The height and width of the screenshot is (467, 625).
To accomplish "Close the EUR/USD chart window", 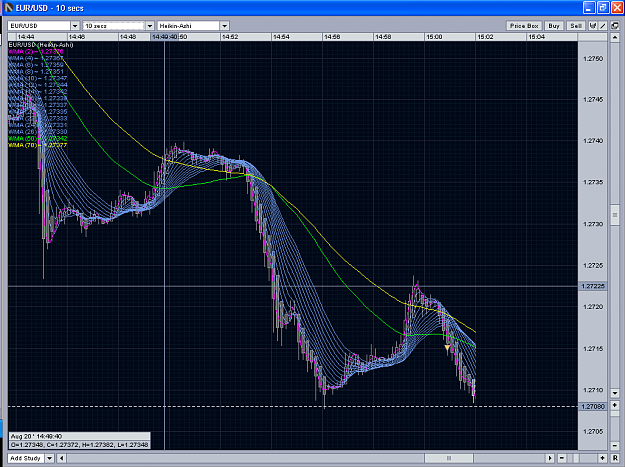I will click(617, 8).
